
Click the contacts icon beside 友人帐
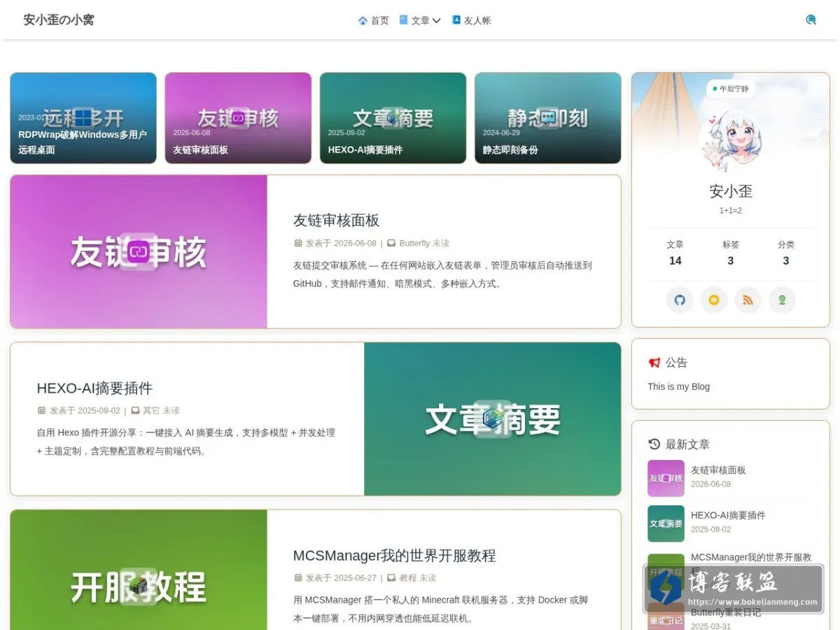coord(456,20)
